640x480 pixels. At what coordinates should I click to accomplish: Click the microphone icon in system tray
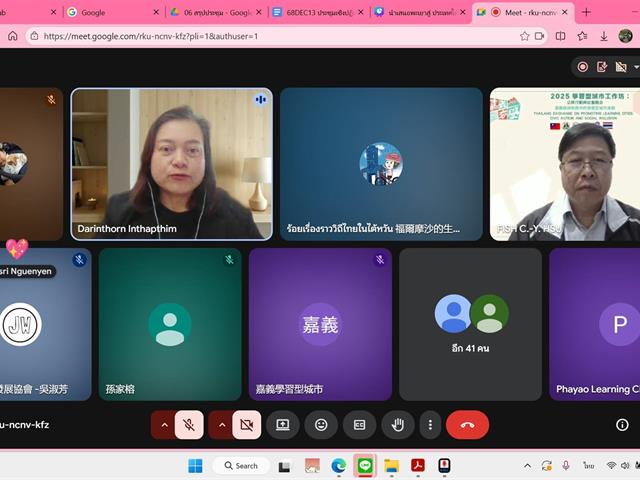click(566, 465)
